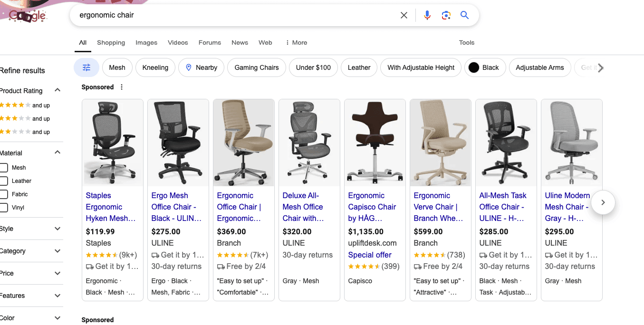644x325 pixels.
Task: Open the Images results tab
Action: [x=146, y=42]
